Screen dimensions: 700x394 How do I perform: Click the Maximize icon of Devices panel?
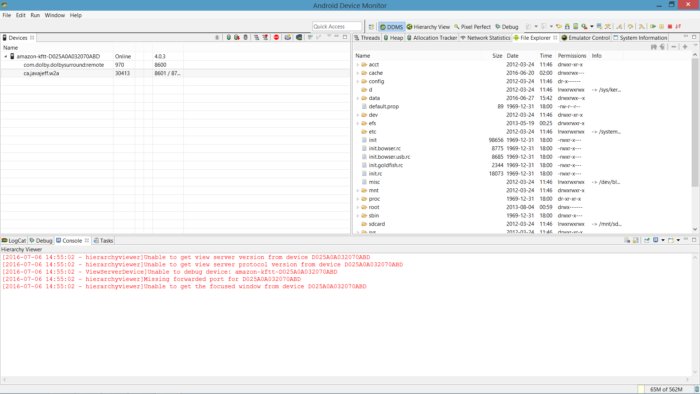tap(345, 37)
